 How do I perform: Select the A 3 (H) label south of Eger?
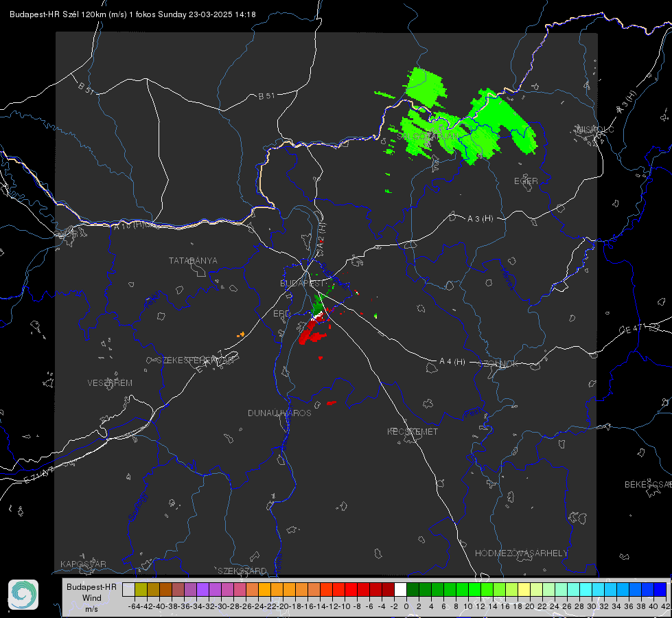[480, 219]
